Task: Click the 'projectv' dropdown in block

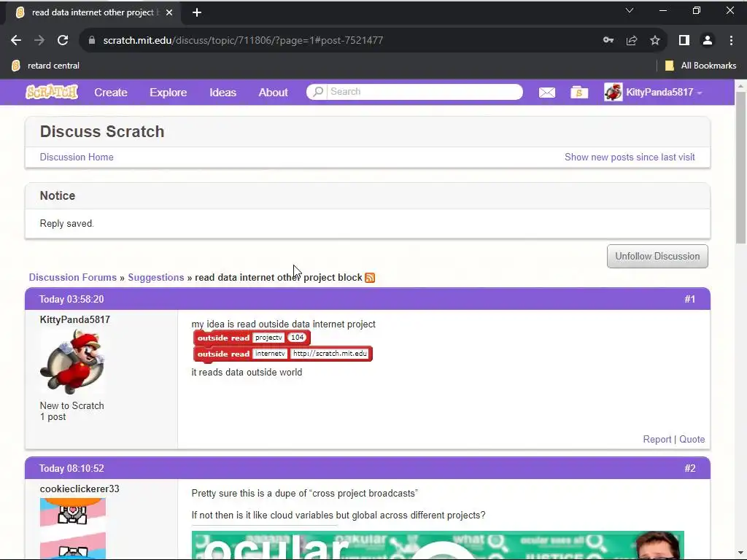Action: [268, 338]
